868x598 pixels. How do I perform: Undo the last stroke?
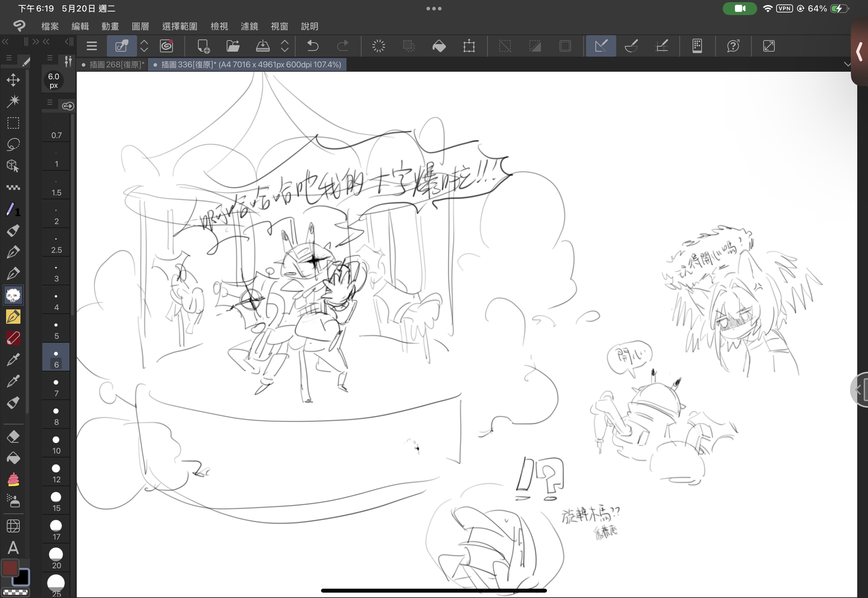click(312, 46)
